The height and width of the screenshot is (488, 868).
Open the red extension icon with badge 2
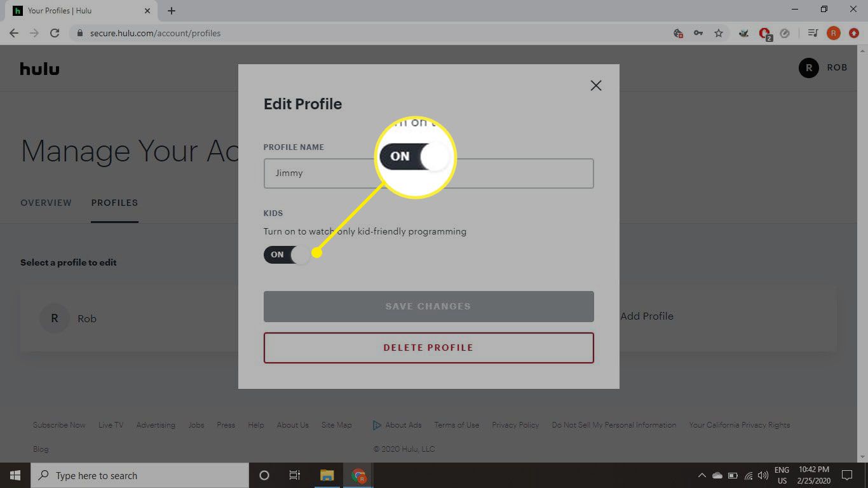765,34
